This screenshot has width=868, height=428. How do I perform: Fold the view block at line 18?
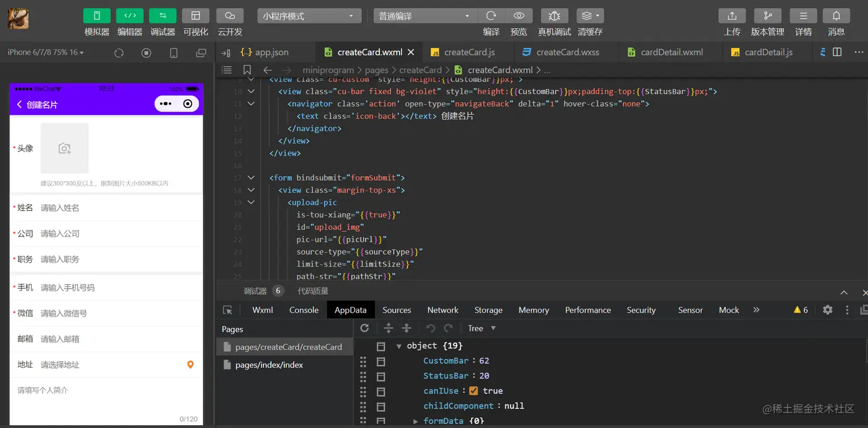pos(251,190)
